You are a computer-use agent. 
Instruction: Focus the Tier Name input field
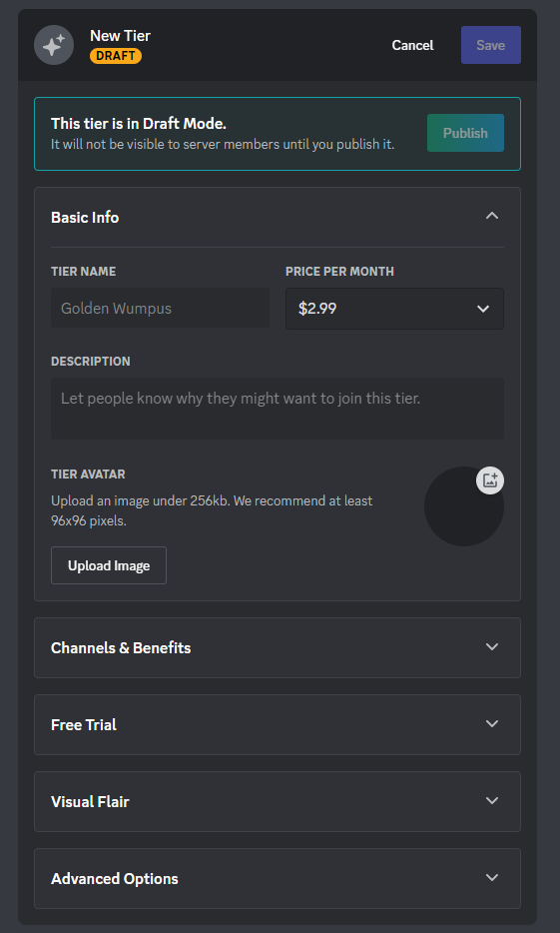[x=161, y=309]
